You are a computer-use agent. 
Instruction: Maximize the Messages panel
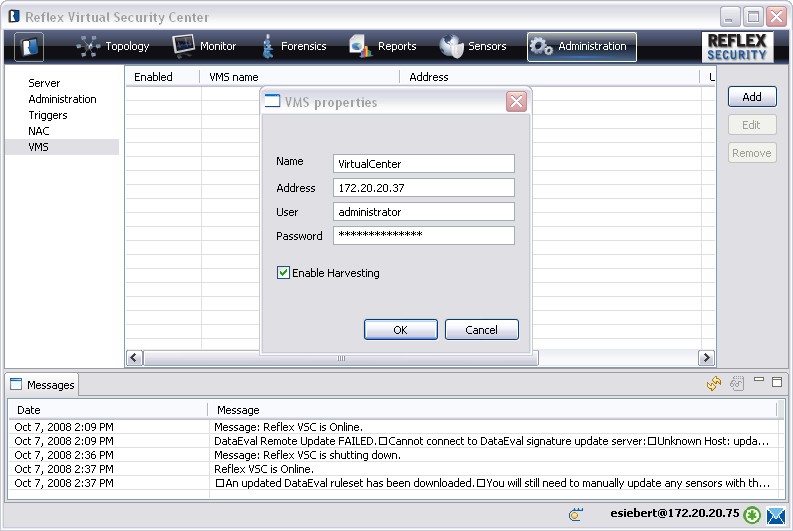(x=777, y=381)
